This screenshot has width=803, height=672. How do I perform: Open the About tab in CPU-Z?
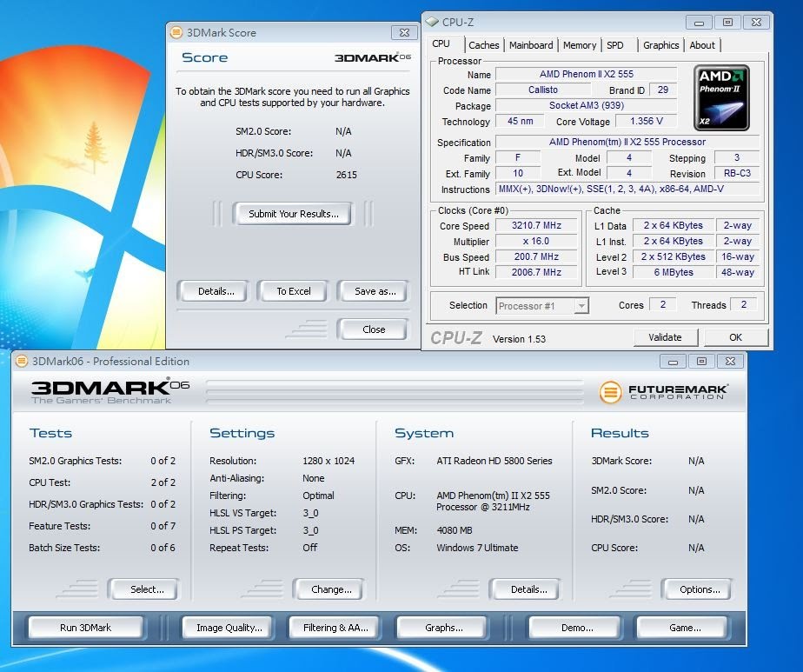pos(701,45)
